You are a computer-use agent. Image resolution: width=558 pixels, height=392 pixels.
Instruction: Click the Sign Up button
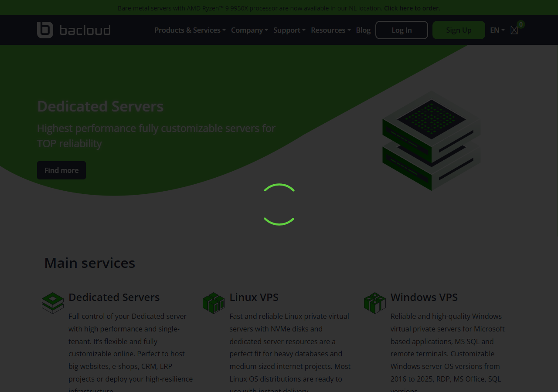459,30
